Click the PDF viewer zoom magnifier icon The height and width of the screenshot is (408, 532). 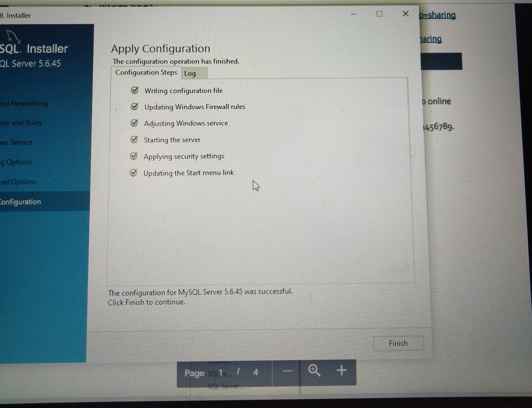[x=314, y=371]
